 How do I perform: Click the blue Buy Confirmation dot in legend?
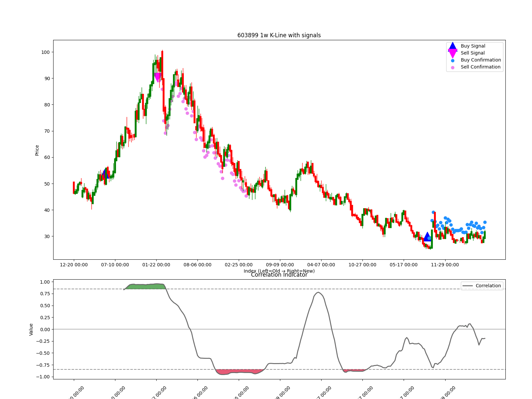[453, 61]
